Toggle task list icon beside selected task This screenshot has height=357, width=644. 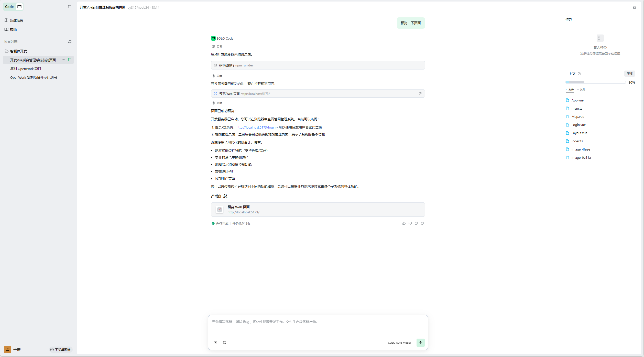[x=70, y=60]
